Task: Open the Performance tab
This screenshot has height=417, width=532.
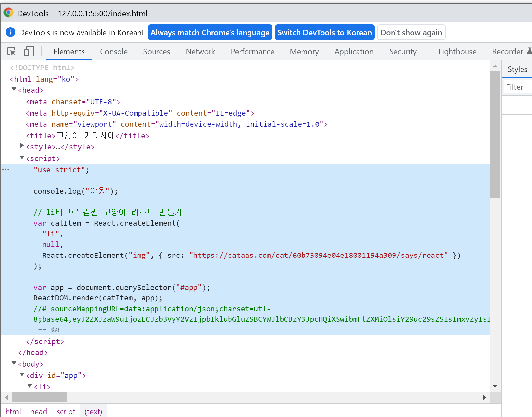Action: click(x=252, y=52)
